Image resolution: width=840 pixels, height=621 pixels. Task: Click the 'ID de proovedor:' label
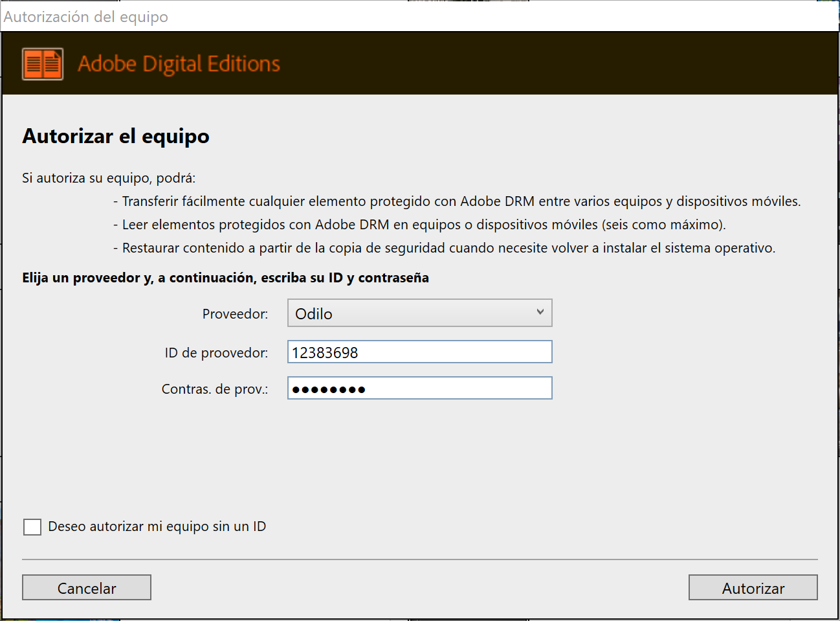point(216,353)
